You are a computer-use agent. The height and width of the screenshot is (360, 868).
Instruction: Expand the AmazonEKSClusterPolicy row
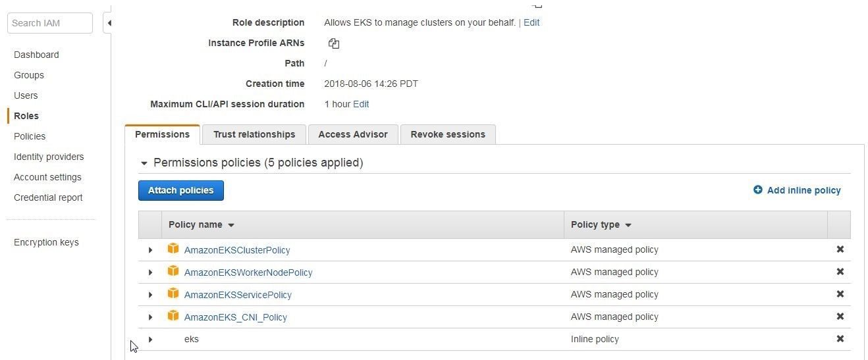[150, 250]
